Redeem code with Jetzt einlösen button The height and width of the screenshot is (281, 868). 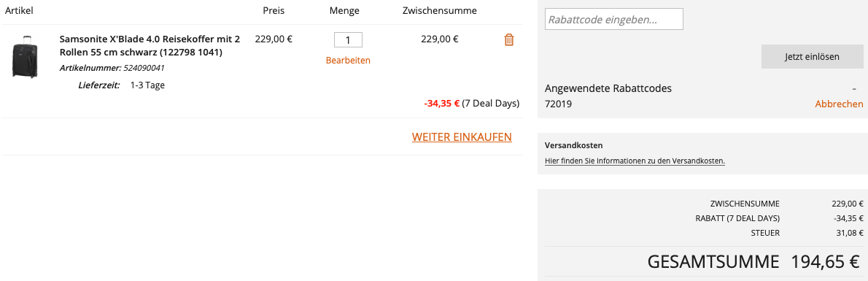[x=812, y=56]
